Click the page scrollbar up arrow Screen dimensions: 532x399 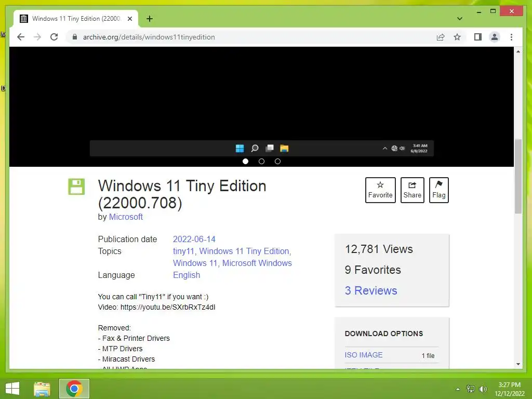(x=518, y=51)
